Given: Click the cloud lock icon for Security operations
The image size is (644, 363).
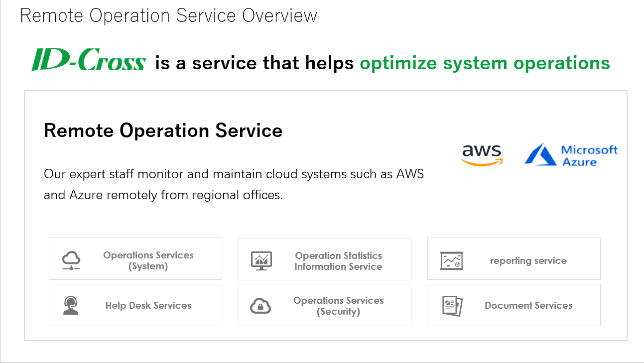Looking at the screenshot, I should click(260, 306).
